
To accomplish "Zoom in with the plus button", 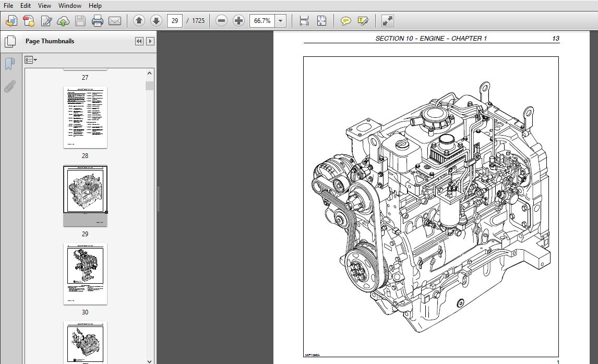I will (238, 20).
